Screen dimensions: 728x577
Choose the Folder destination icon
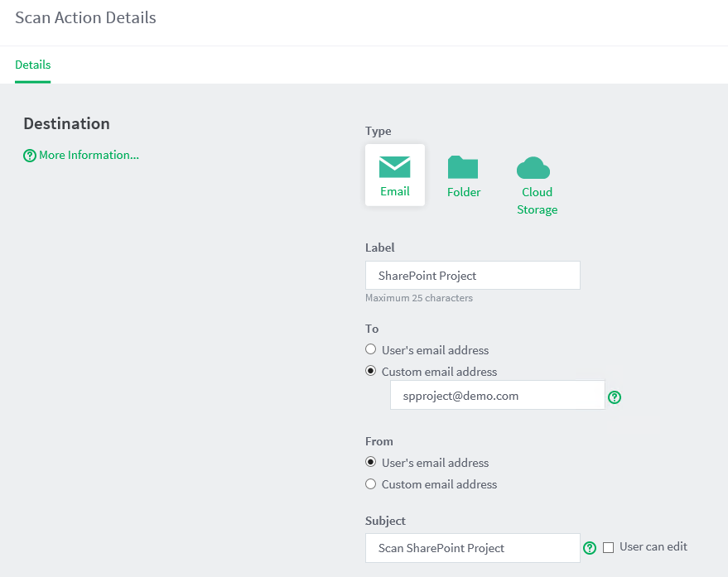463,167
